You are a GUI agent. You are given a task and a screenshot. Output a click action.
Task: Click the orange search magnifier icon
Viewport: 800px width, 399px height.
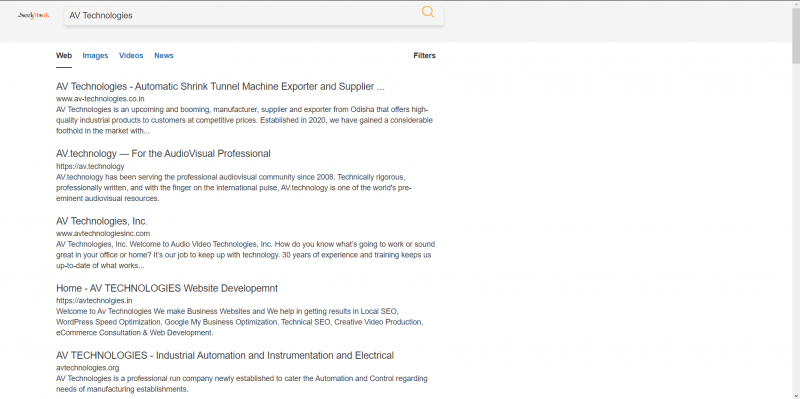(428, 12)
